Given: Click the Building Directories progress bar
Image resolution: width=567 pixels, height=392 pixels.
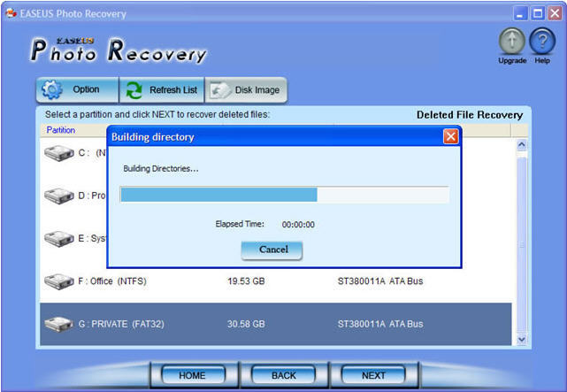Looking at the screenshot, I should [284, 195].
